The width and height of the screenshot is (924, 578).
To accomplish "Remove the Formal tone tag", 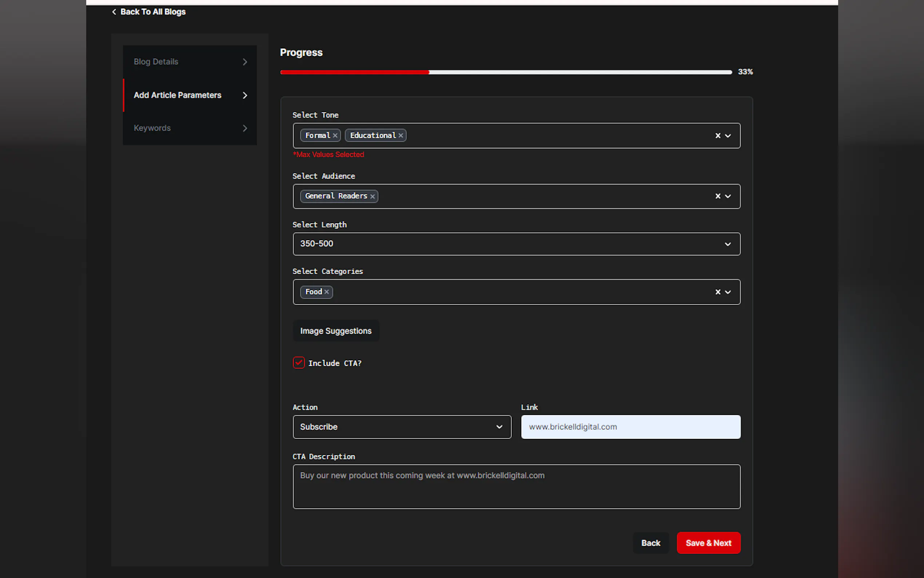I will 335,135.
